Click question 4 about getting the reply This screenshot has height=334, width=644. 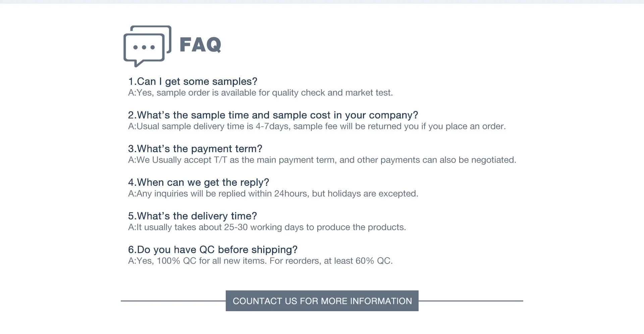(198, 182)
